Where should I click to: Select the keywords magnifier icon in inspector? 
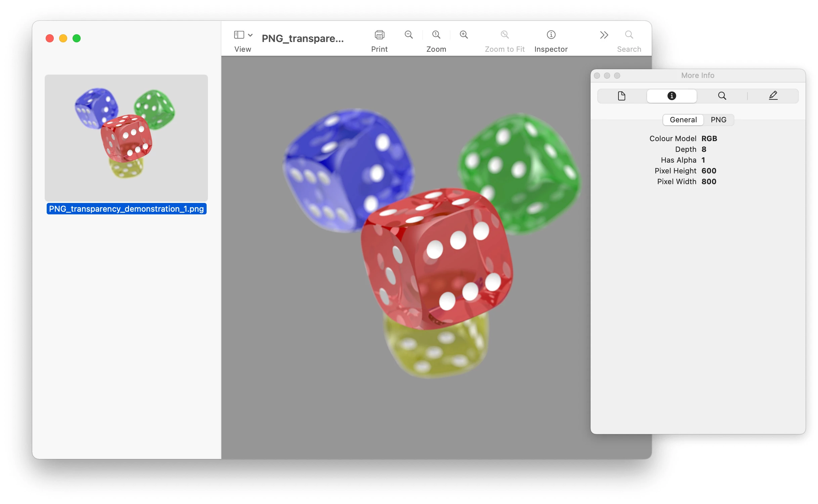click(x=722, y=96)
